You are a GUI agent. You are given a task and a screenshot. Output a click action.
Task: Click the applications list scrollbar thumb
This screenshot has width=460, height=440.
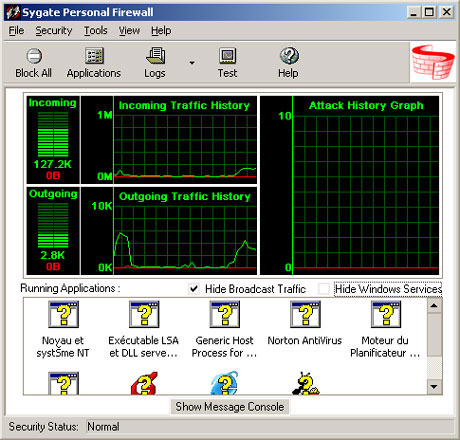pos(434,335)
